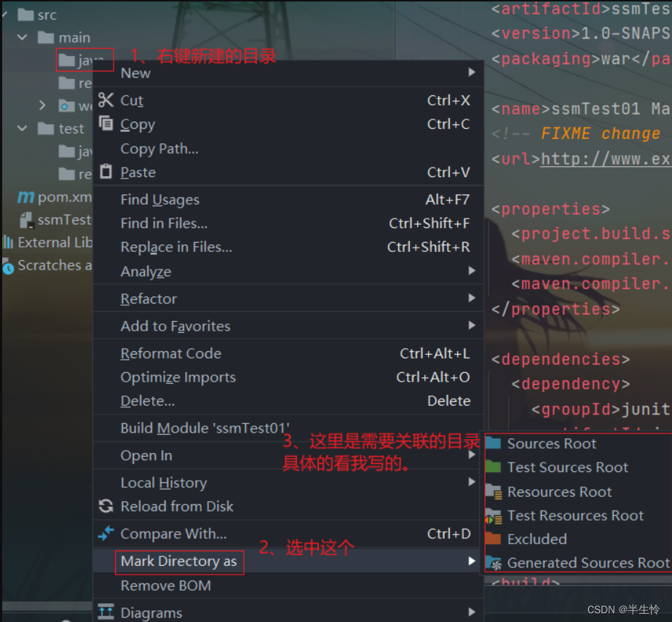Viewport: 672px width, 622px height.
Task: Mark directory as Excluded
Action: pos(579,539)
